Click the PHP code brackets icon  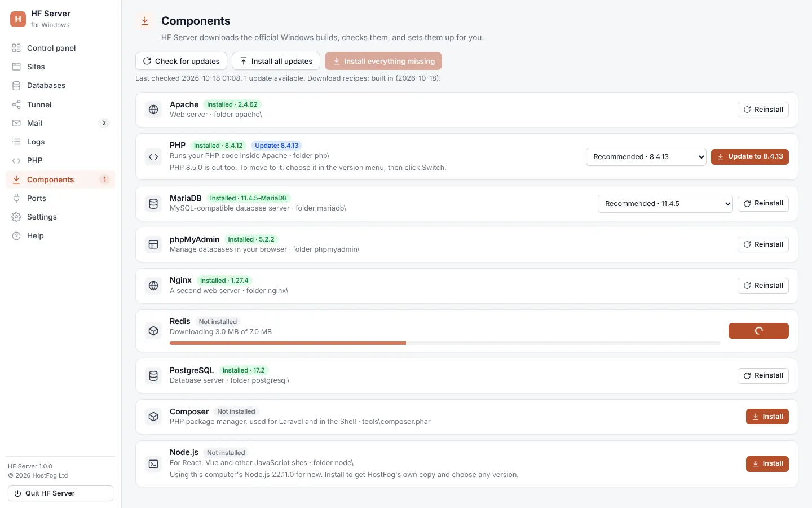[x=153, y=157]
